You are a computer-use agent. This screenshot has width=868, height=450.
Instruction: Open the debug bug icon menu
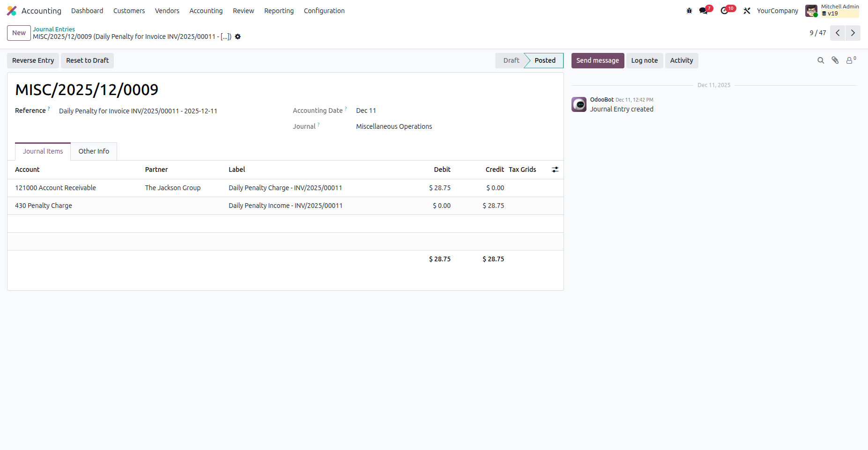click(689, 11)
